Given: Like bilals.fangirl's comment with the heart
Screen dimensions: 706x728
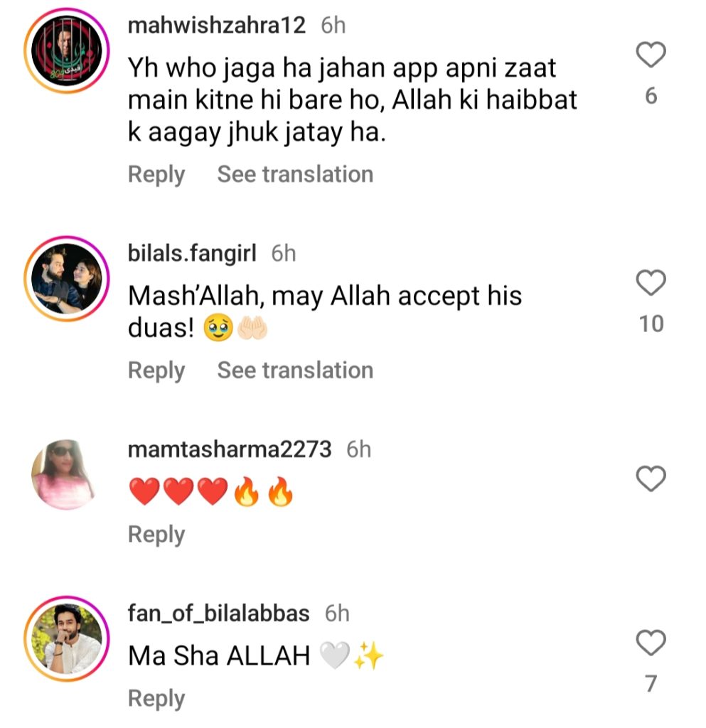Looking at the screenshot, I should 651,283.
